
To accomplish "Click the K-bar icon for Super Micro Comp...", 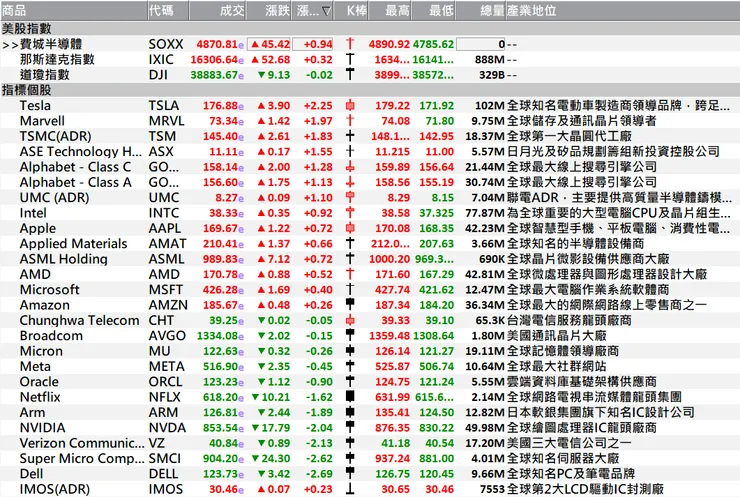I will point(350,458).
